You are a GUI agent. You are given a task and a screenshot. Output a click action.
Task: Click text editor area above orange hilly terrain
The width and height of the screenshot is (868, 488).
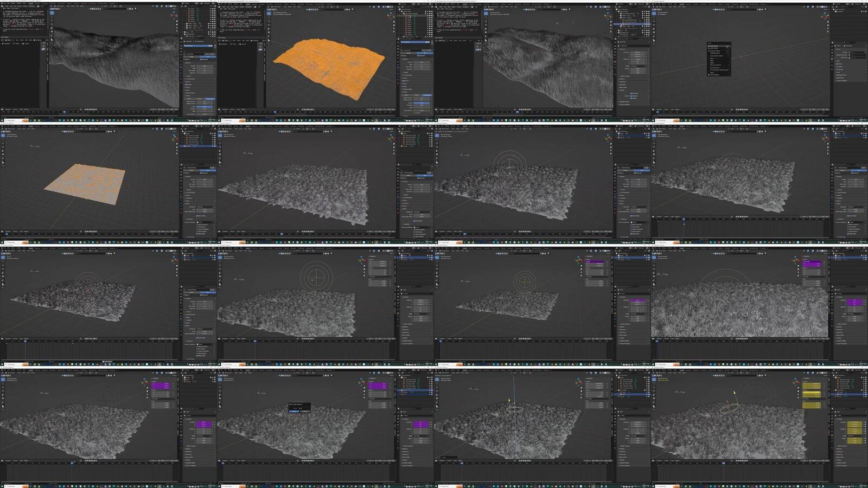pyautogui.click(x=241, y=21)
